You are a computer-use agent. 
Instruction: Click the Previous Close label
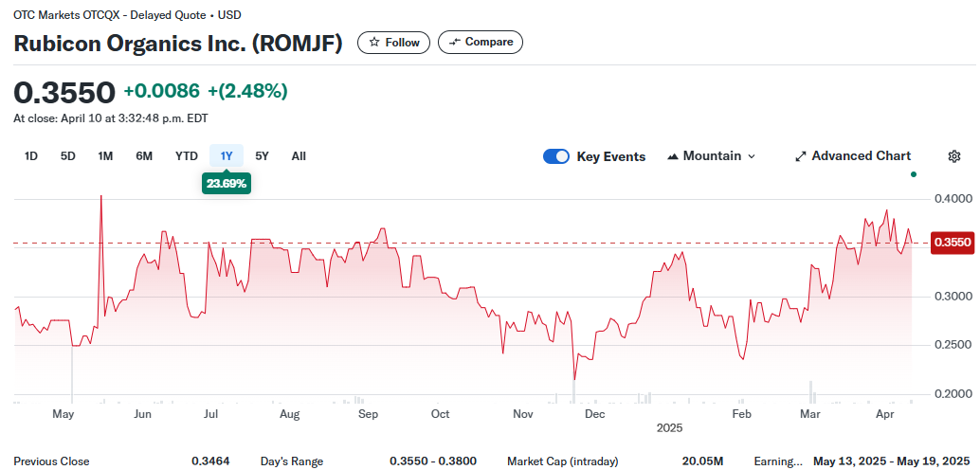point(51,461)
